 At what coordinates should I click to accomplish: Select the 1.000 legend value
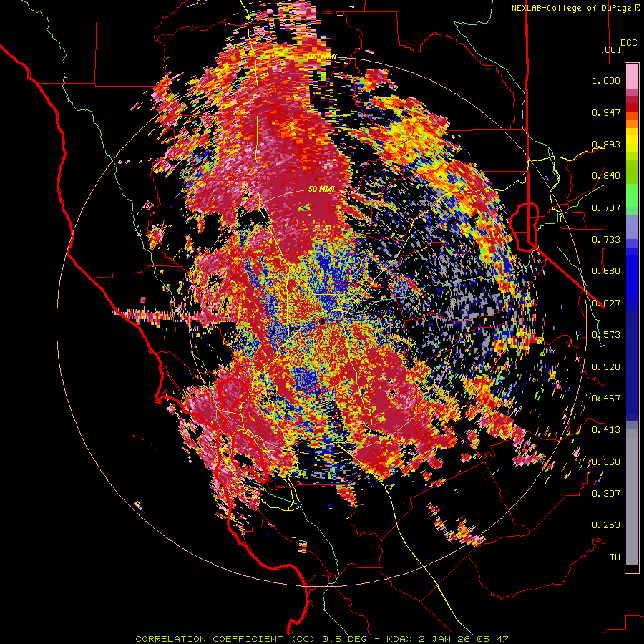click(x=606, y=80)
